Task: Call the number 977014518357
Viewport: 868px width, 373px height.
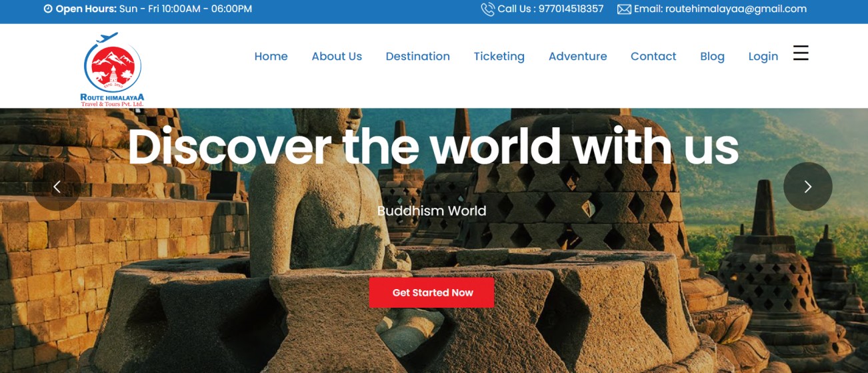Action: coord(571,9)
